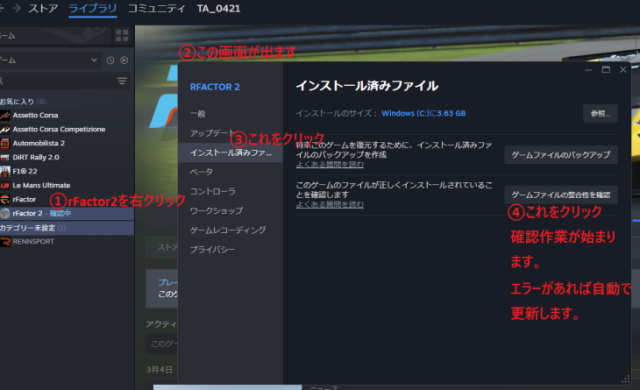
Task: Close the rFactor 2 properties dialog
Action: [623, 70]
